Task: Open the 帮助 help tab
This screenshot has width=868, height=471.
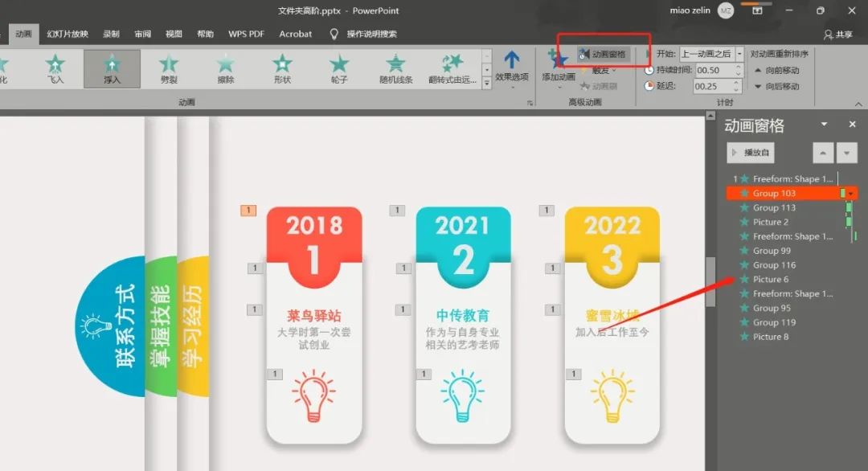Action: click(206, 34)
